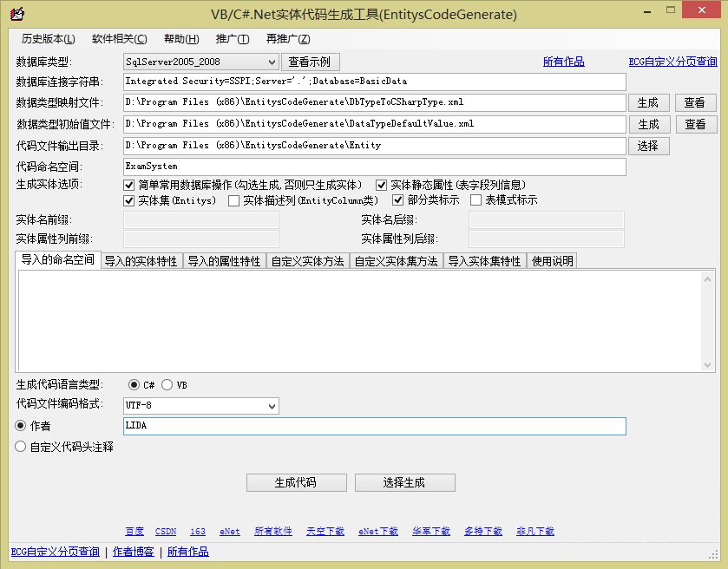Uncheck the 实体静态属性 checkbox
728x569 pixels.
(381, 185)
